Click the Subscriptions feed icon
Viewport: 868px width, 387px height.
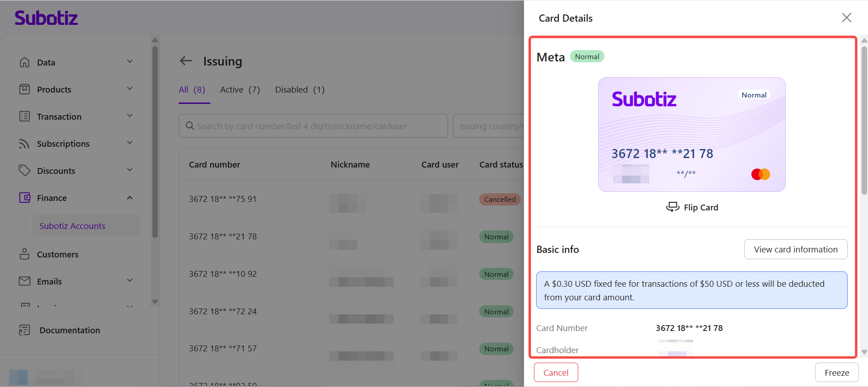(24, 144)
